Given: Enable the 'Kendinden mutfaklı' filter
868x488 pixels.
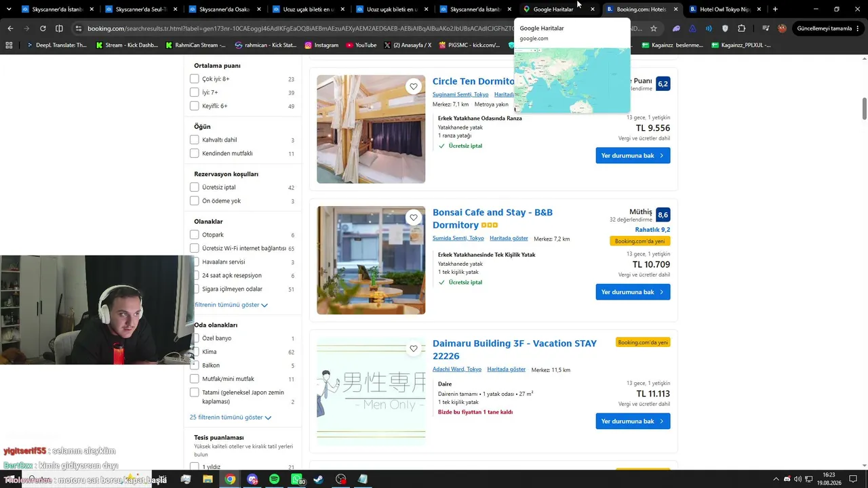Looking at the screenshot, I should click(195, 153).
